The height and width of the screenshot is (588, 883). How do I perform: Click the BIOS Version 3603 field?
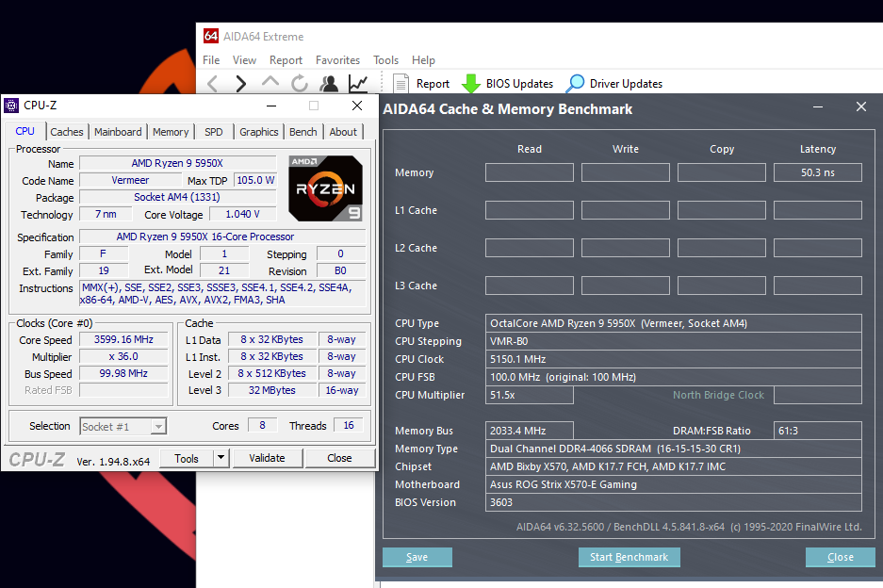(x=674, y=502)
